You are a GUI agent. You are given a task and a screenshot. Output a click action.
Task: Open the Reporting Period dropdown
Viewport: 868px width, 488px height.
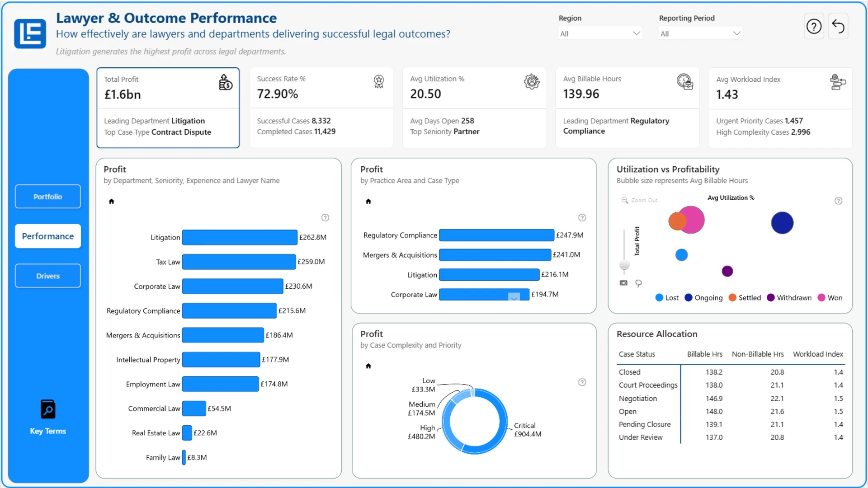[700, 33]
